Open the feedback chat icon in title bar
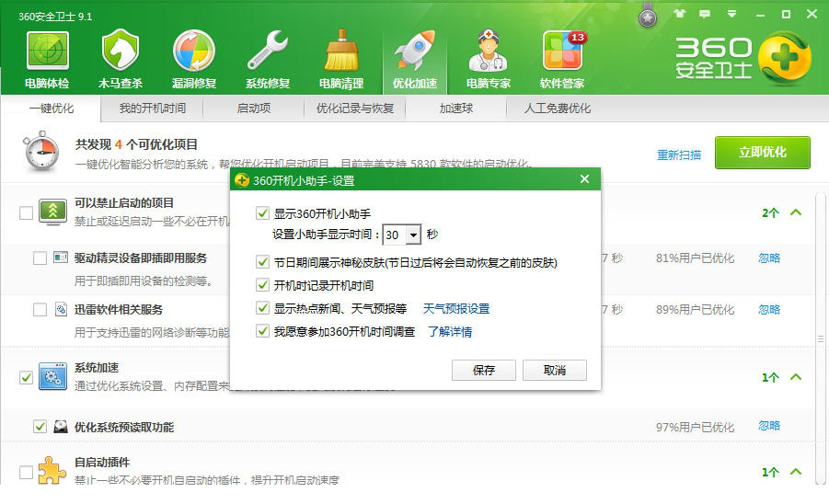This screenshot has width=829, height=504. coord(705,14)
